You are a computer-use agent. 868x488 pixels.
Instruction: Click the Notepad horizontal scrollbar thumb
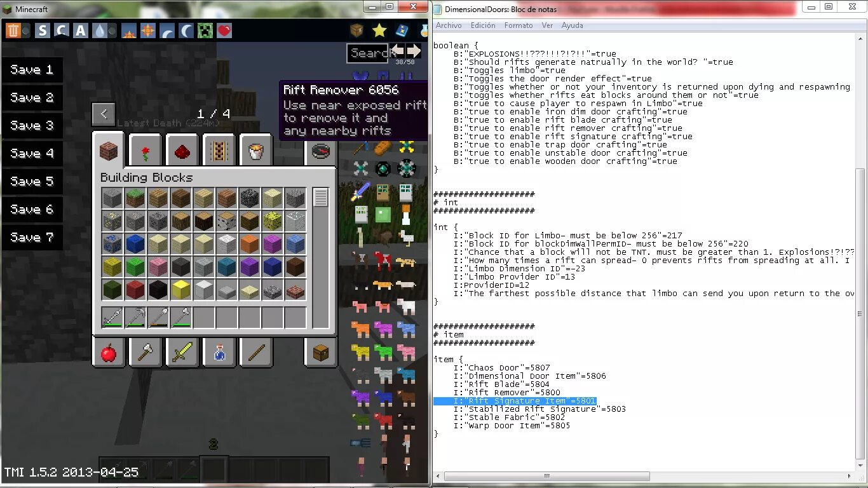click(547, 476)
